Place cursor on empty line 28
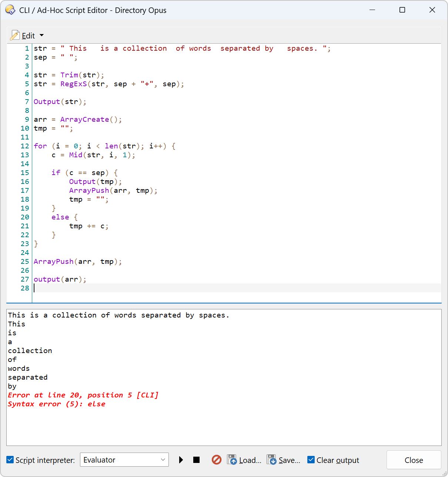The width and height of the screenshot is (448, 477). click(x=148, y=288)
